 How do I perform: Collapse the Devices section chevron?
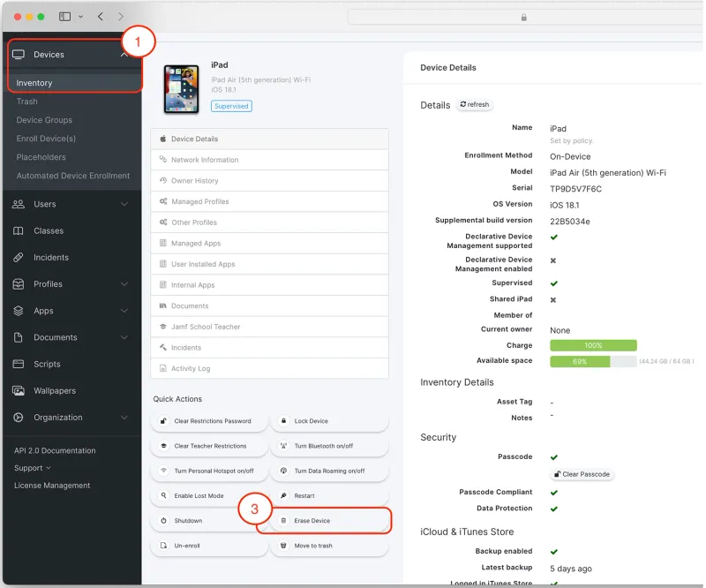tap(124, 55)
